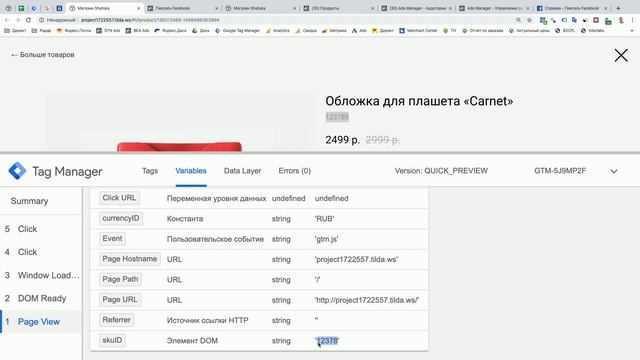Image resolution: width=640 pixels, height=360 pixels.
Task: Click the Page URL variable name
Action: [x=120, y=299]
